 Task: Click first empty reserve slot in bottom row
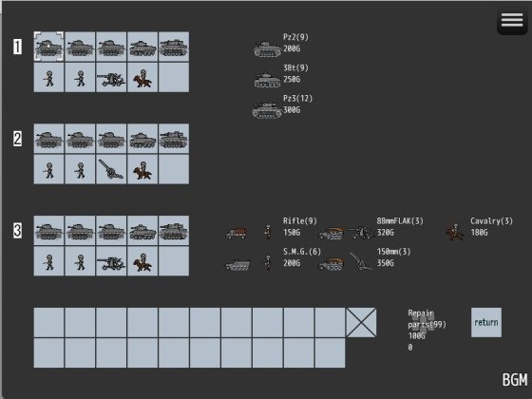point(48,353)
